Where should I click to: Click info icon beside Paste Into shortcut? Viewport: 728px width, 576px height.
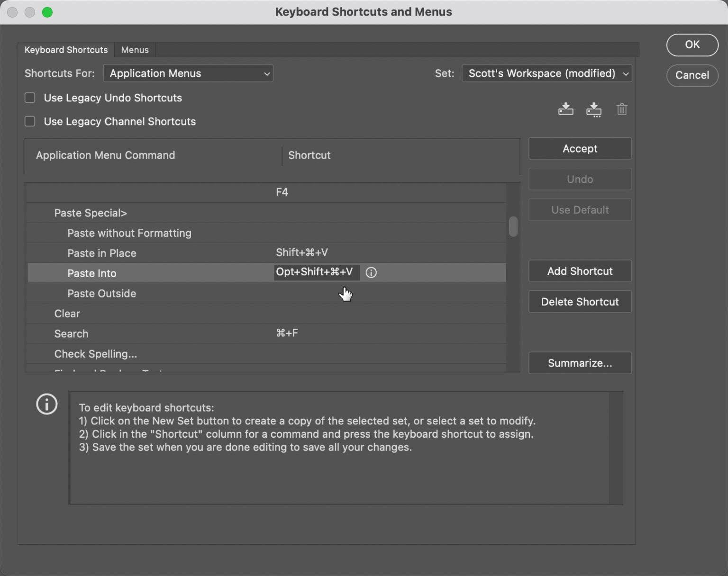371,272
